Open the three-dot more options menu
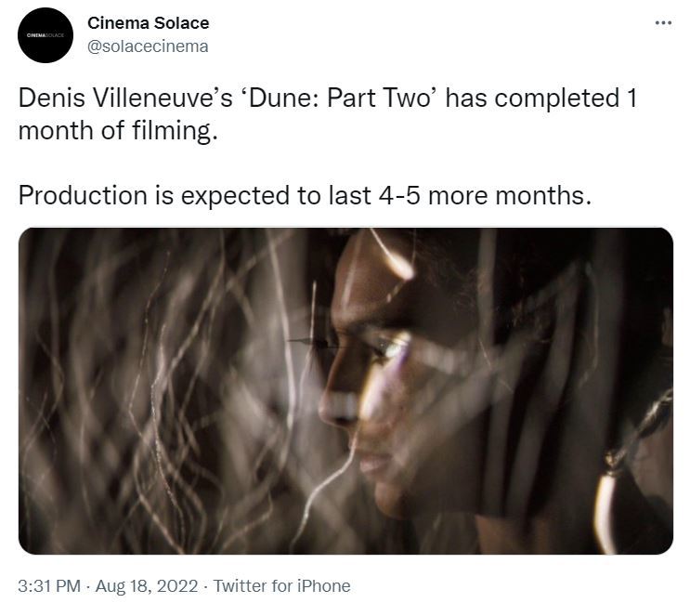Image resolution: width=690 pixels, height=616 pixels. pyautogui.click(x=661, y=23)
